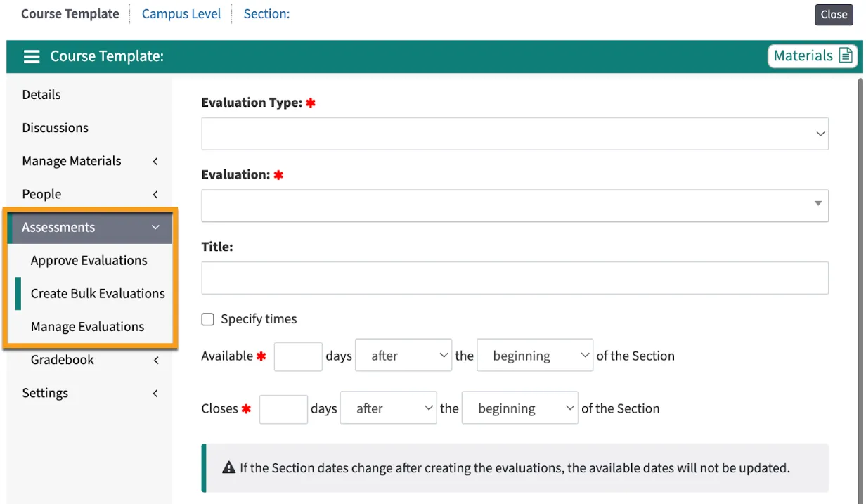Expand the Gradebook chevron

(x=155, y=361)
